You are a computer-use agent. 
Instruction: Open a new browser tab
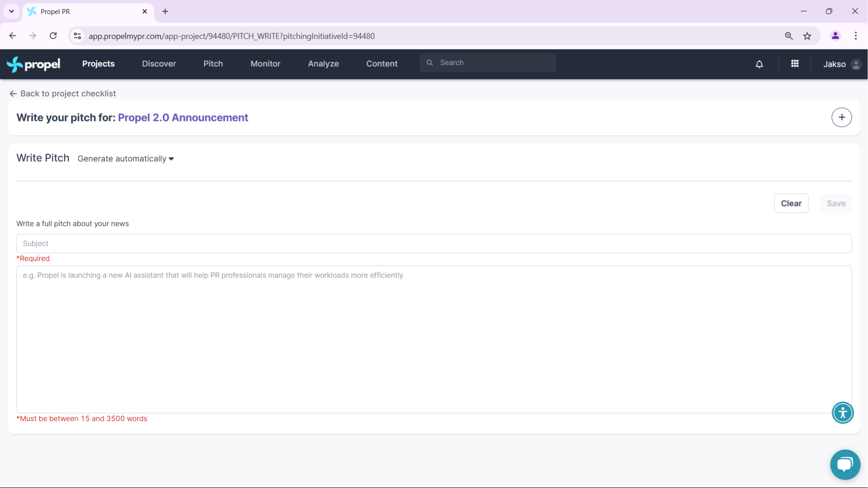(x=165, y=11)
